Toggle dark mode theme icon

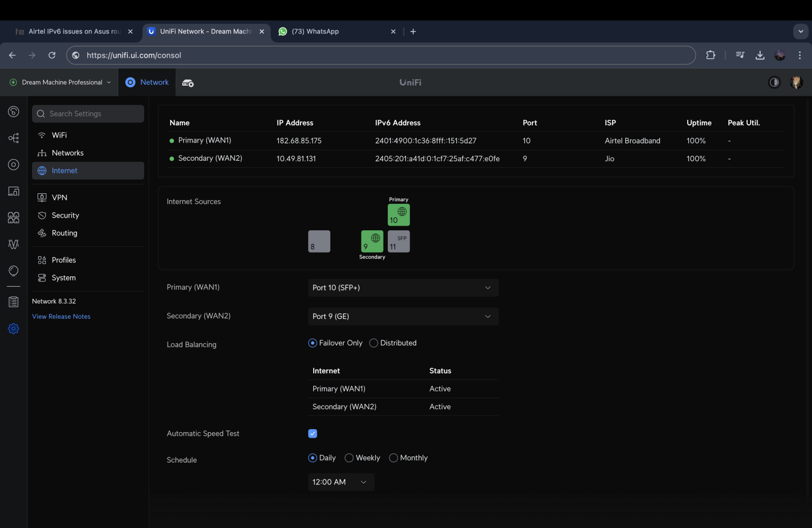(774, 82)
